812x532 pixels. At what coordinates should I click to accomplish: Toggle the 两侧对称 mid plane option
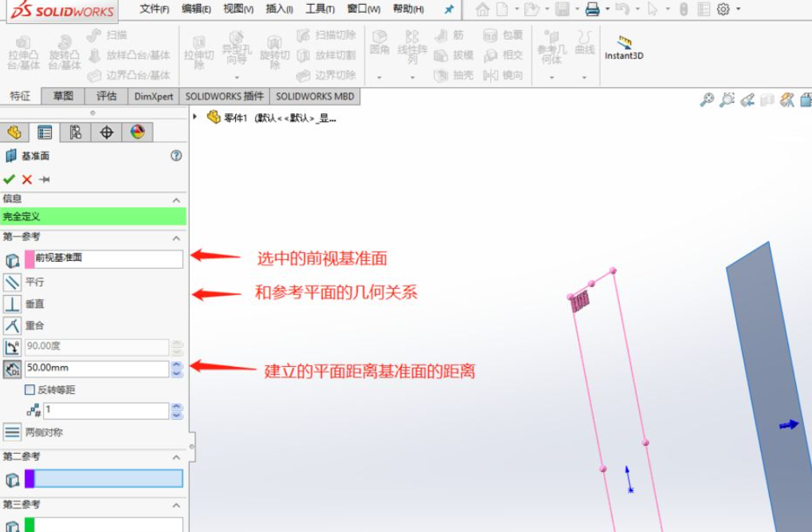(12, 432)
